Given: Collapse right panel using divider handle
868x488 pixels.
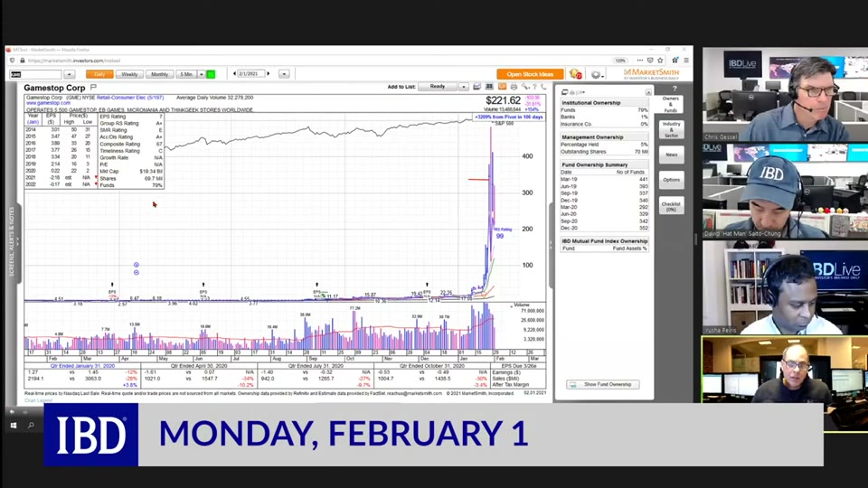Looking at the screenshot, I should click(x=551, y=245).
